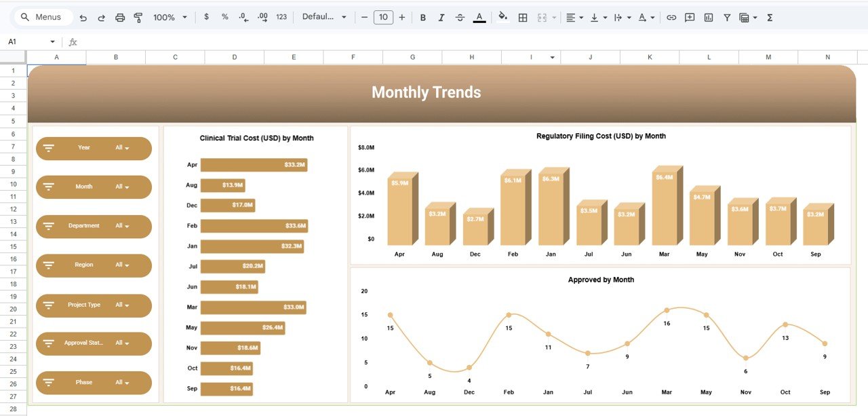Screen dimensions: 868x416
Task: Select the Insert comment icon
Action: tap(690, 17)
